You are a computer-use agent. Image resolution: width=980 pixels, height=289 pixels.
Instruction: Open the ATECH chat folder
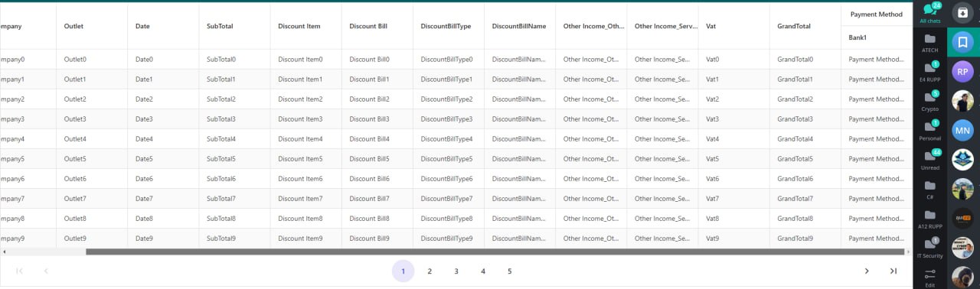pos(929,42)
